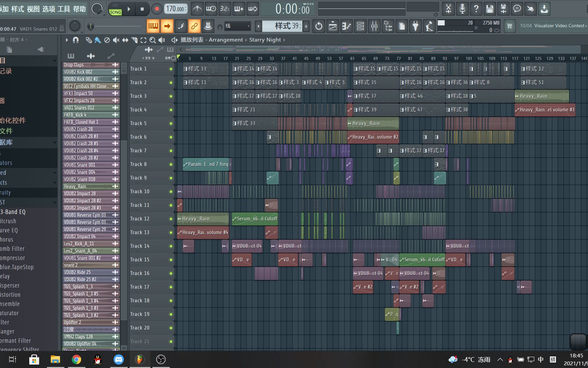Open the 帮助 menu
Image resolution: width=588 pixels, height=368 pixels.
coord(79,9)
